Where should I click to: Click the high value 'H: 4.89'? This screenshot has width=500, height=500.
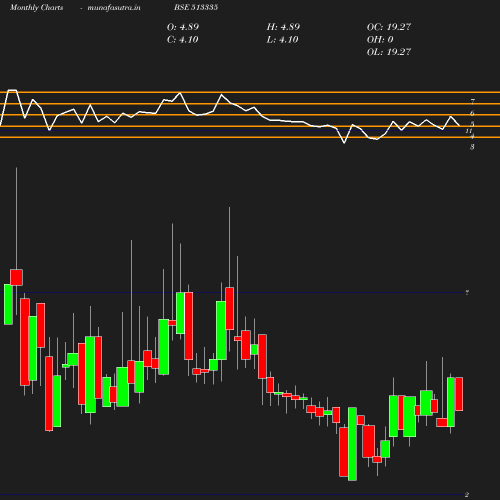283,27
